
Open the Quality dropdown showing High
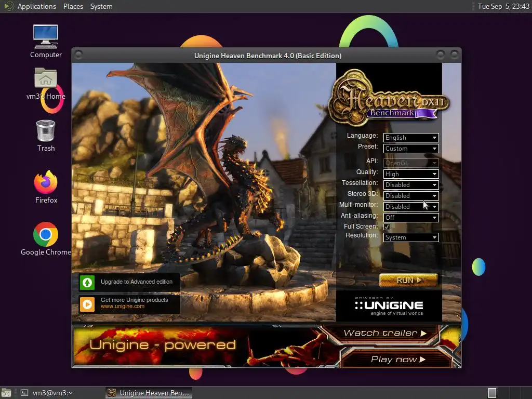coord(411,174)
